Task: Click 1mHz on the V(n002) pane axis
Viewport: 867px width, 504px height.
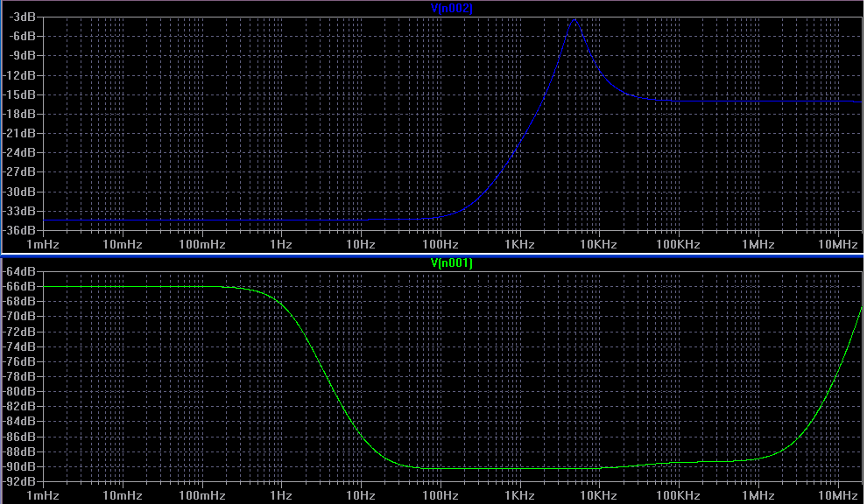Action: coord(43,244)
